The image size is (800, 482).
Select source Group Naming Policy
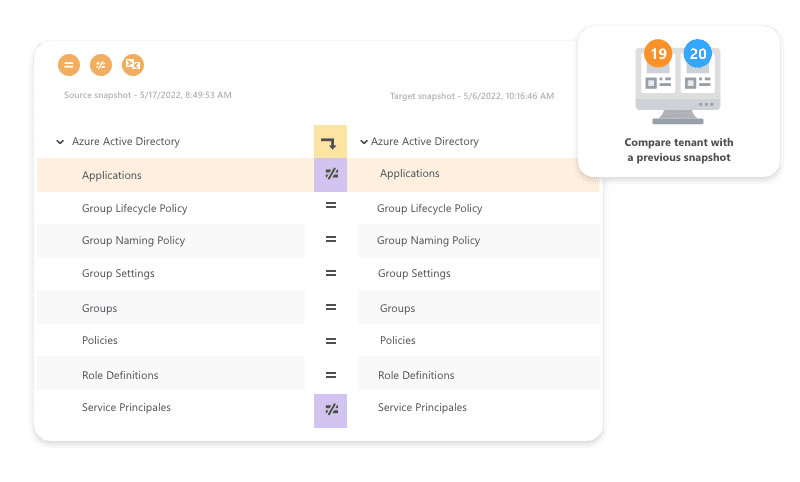click(x=133, y=240)
